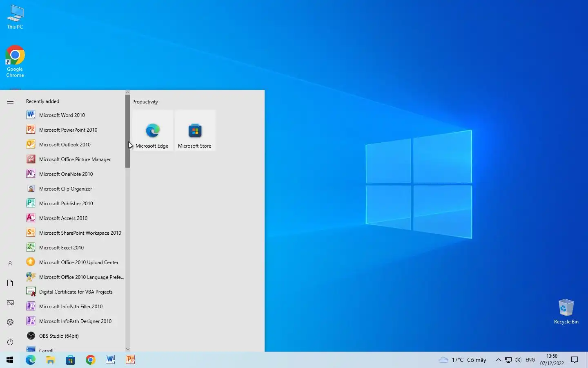Click the Windows Start button
The image size is (588, 368).
[x=10, y=360]
